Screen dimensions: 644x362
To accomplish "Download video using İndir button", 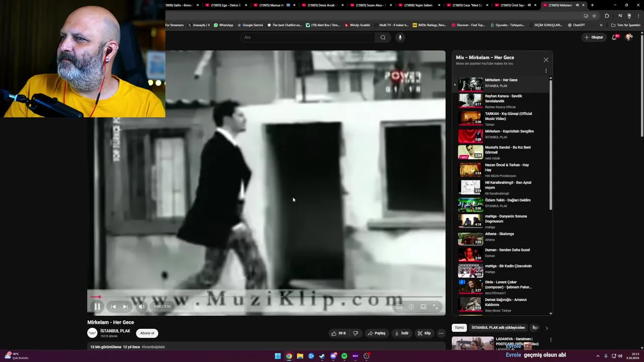I will [401, 333].
